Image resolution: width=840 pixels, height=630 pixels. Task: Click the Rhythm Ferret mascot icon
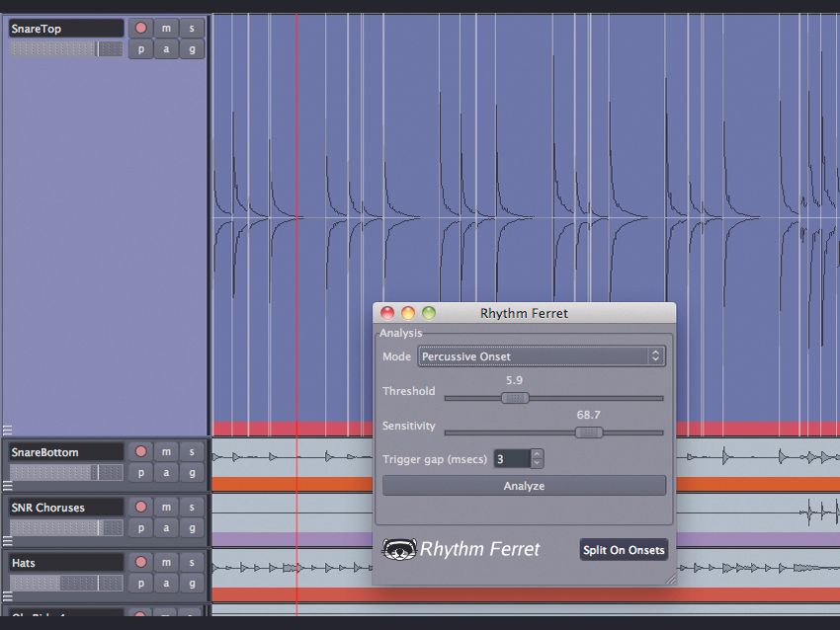[x=399, y=549]
